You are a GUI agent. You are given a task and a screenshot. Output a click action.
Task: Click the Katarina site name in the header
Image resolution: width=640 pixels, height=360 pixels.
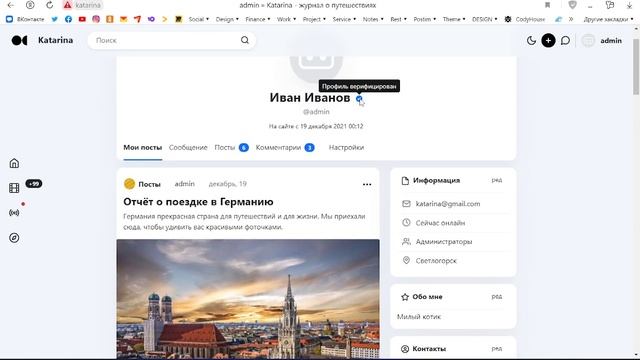[56, 40]
